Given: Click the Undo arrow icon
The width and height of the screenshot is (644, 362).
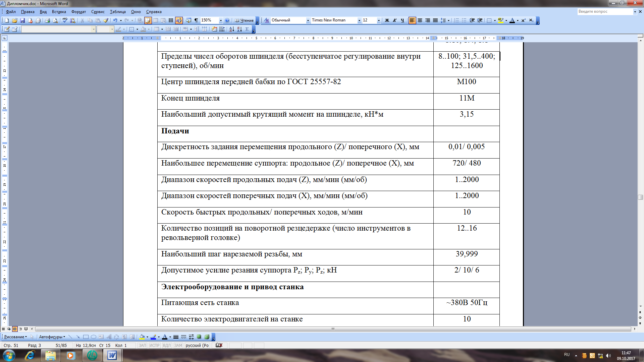Looking at the screenshot, I should click(115, 20).
